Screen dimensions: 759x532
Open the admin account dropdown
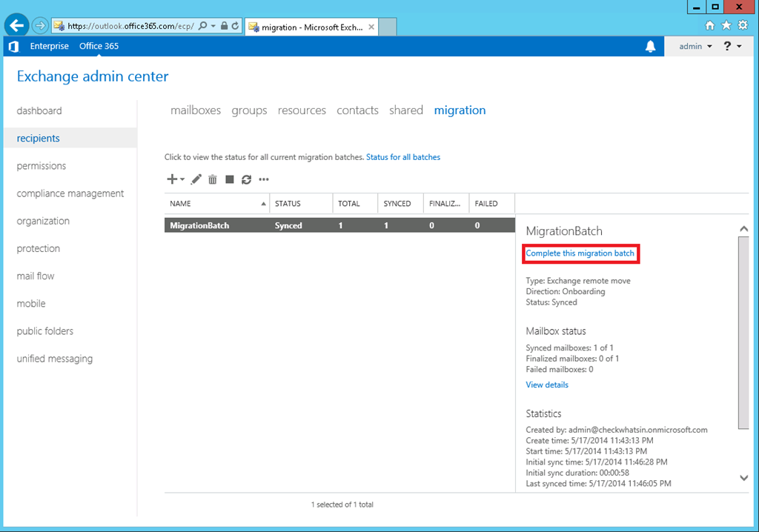pos(695,46)
